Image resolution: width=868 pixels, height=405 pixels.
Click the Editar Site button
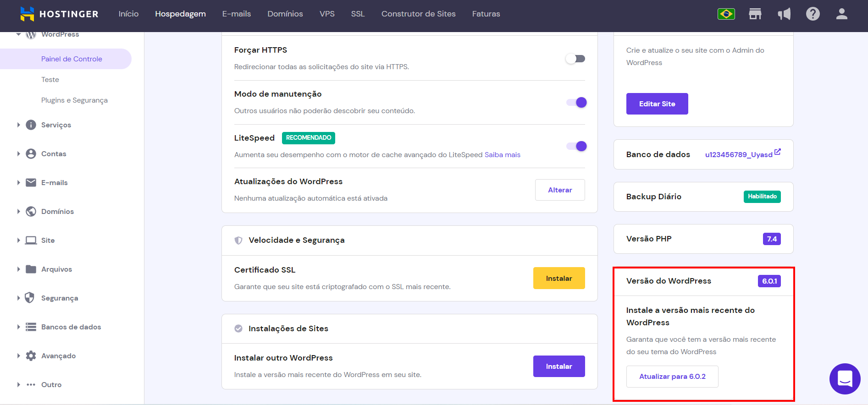pos(657,104)
